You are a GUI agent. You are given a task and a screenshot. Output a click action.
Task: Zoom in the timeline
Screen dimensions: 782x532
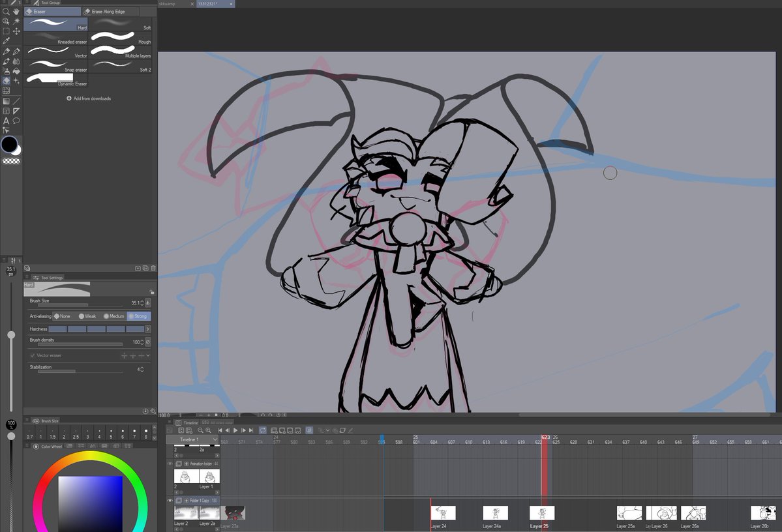pos(209,430)
